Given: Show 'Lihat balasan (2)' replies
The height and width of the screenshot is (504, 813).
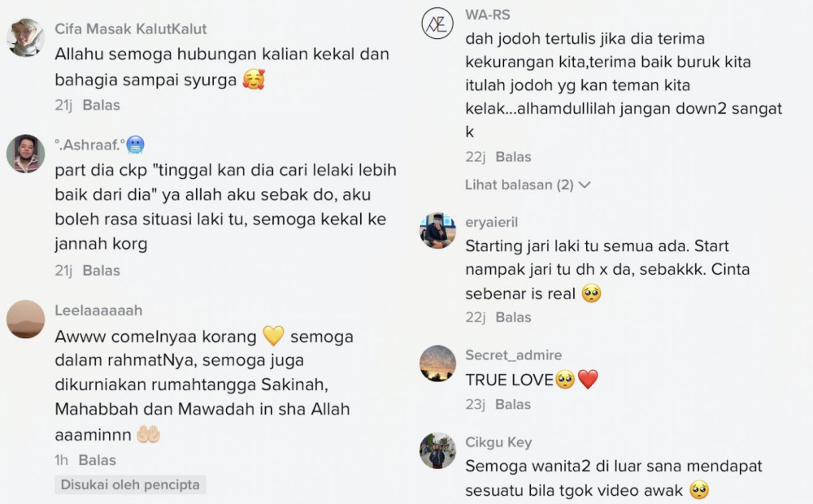Looking at the screenshot, I should [527, 185].
